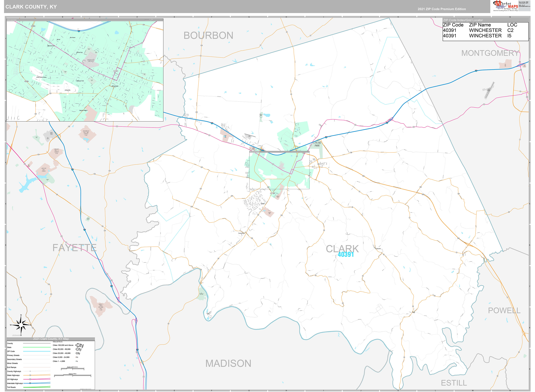Click the Interstate Highways legend label

15,383
